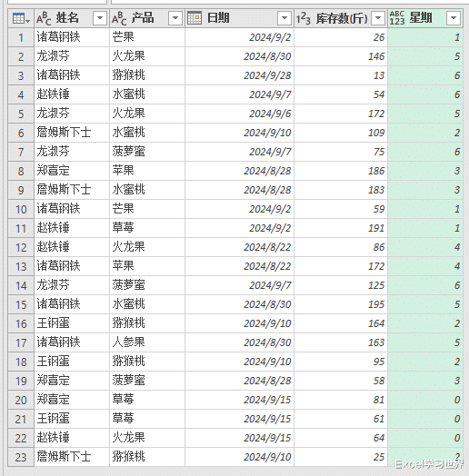Click the number type icon of 库存数(斤) column
The height and width of the screenshot is (476, 469).
click(304, 18)
